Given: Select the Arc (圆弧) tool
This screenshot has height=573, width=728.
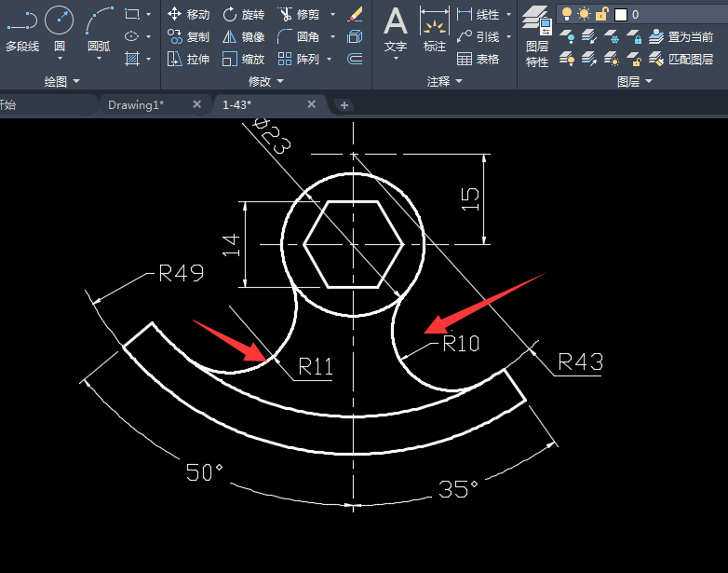Looking at the screenshot, I should pyautogui.click(x=99, y=27).
